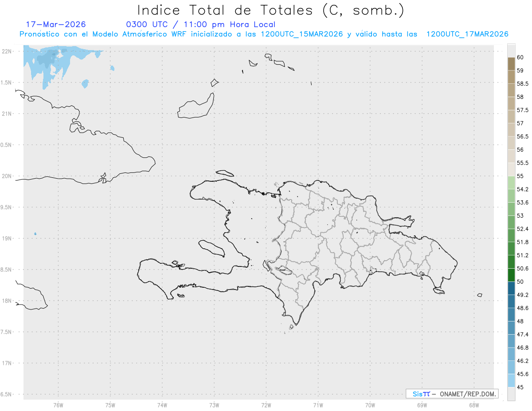Image resolution: width=532 pixels, height=411 pixels.
Task: Click the "18N" latitude label
Action: click(x=8, y=301)
